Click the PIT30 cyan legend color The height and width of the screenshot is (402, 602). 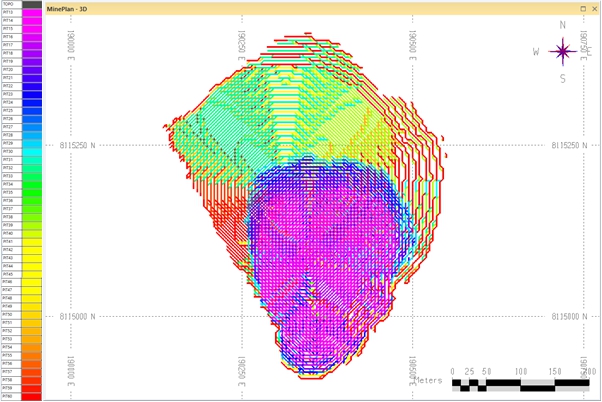pyautogui.click(x=32, y=152)
